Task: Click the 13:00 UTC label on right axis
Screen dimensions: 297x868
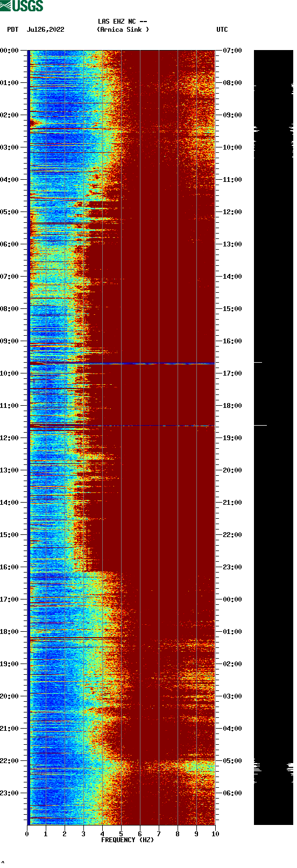Action: click(232, 244)
